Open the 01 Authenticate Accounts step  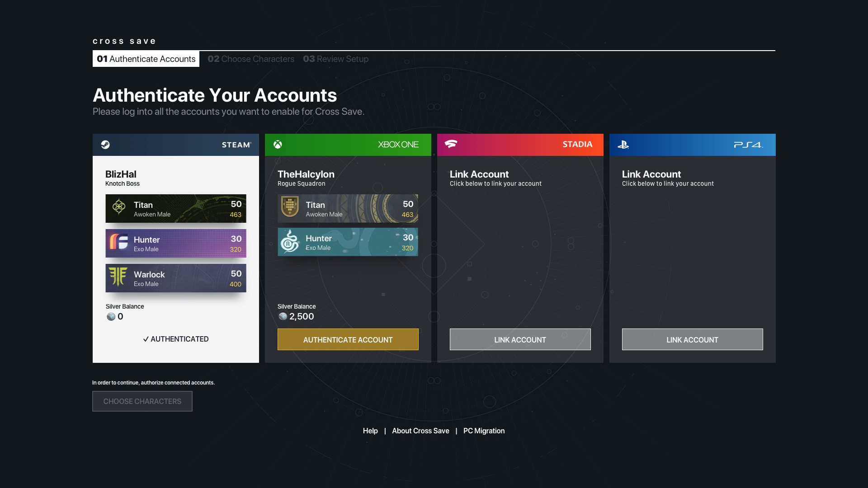point(146,59)
